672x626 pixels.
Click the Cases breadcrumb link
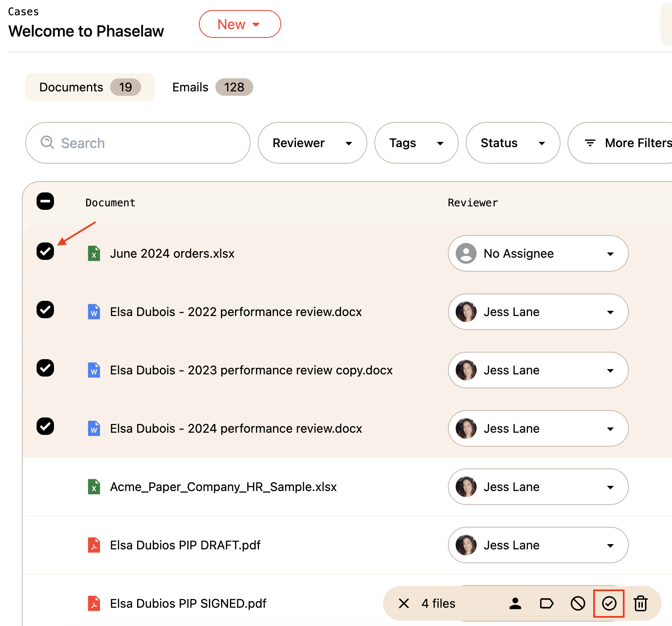(x=24, y=12)
